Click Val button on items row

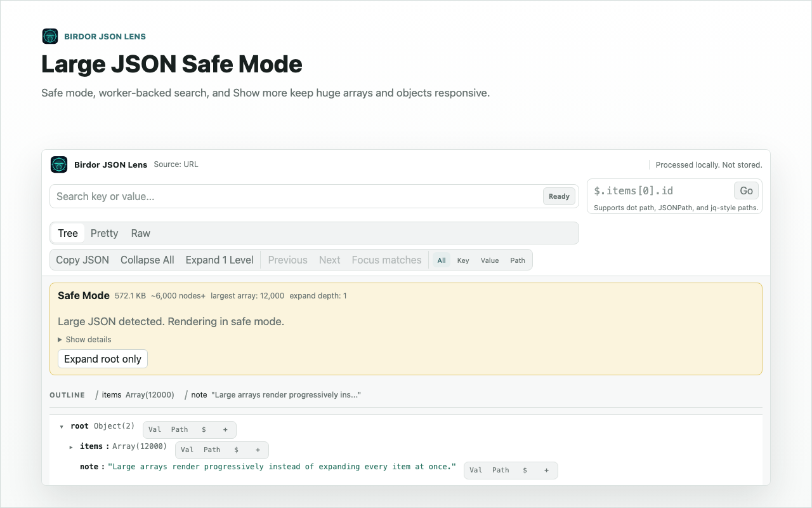click(187, 450)
